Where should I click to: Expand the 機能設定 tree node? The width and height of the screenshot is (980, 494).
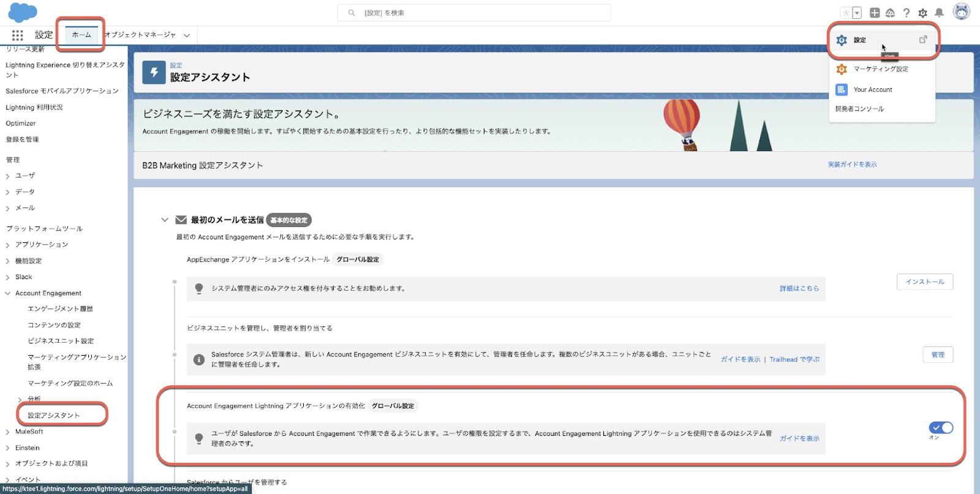pyautogui.click(x=8, y=261)
